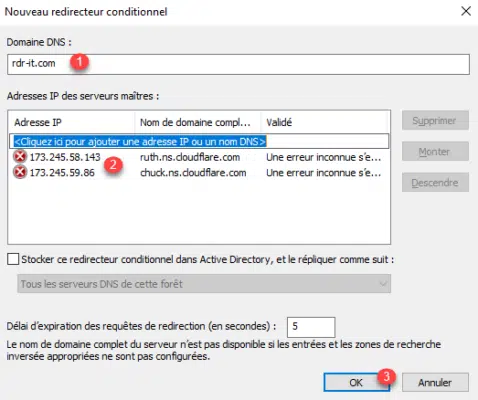Click the Descendre button

(x=435, y=182)
